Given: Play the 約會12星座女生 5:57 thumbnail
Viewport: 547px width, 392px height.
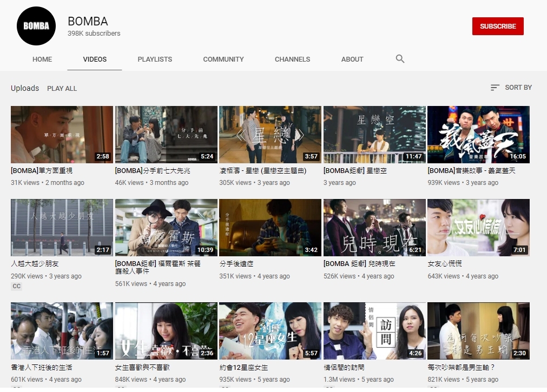Looking at the screenshot, I should pyautogui.click(x=270, y=331).
